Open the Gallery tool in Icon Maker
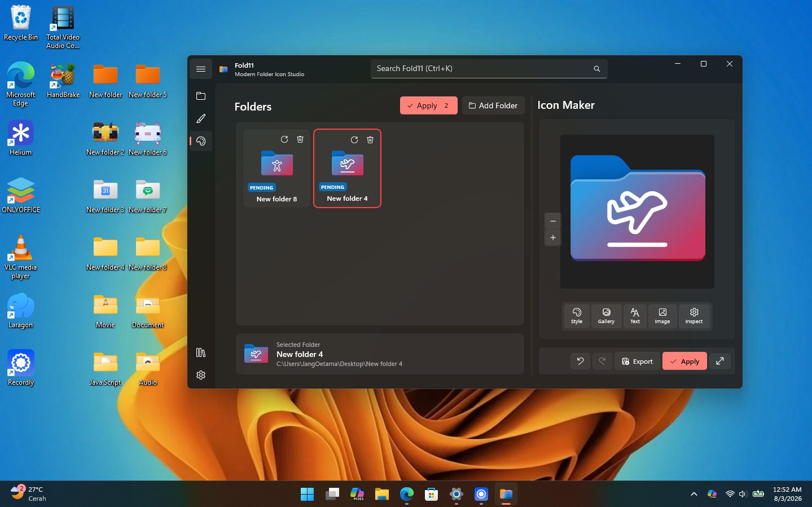812x507 pixels. (606, 316)
